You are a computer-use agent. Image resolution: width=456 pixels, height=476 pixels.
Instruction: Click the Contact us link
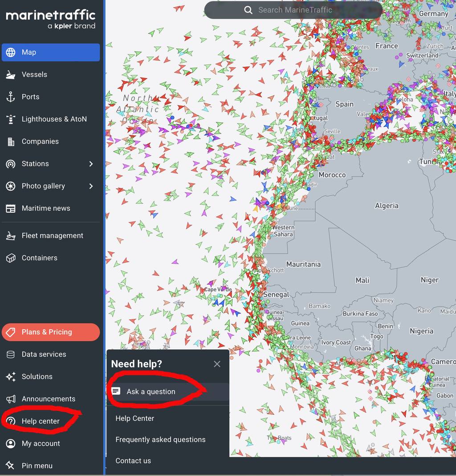pyautogui.click(x=133, y=461)
